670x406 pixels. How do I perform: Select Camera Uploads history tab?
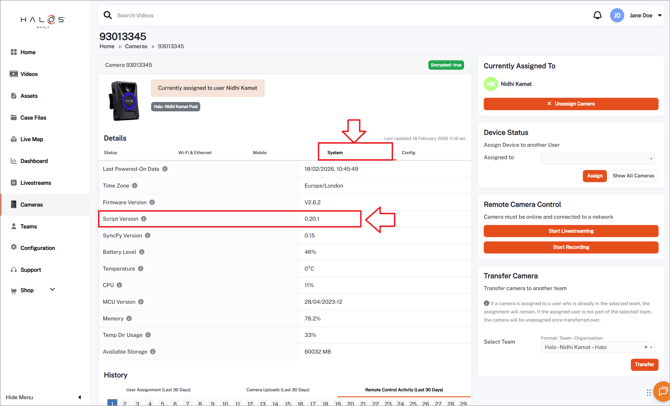277,390
